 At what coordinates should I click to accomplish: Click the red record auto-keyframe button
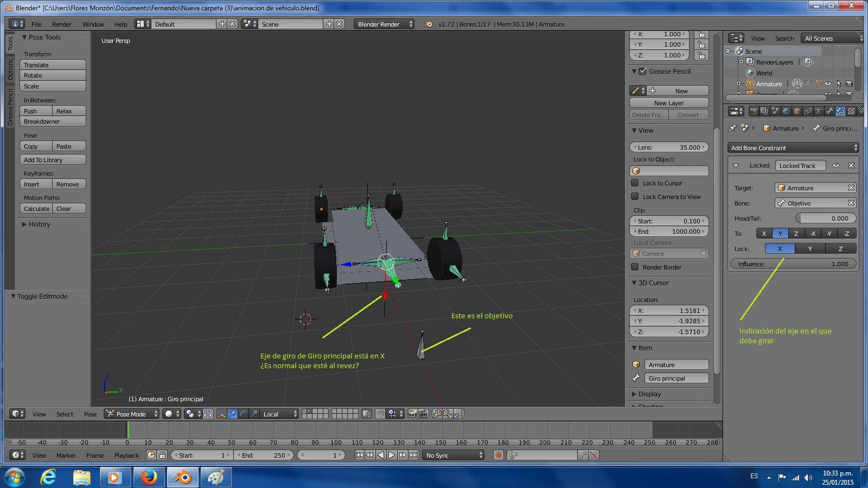pyautogui.click(x=499, y=455)
